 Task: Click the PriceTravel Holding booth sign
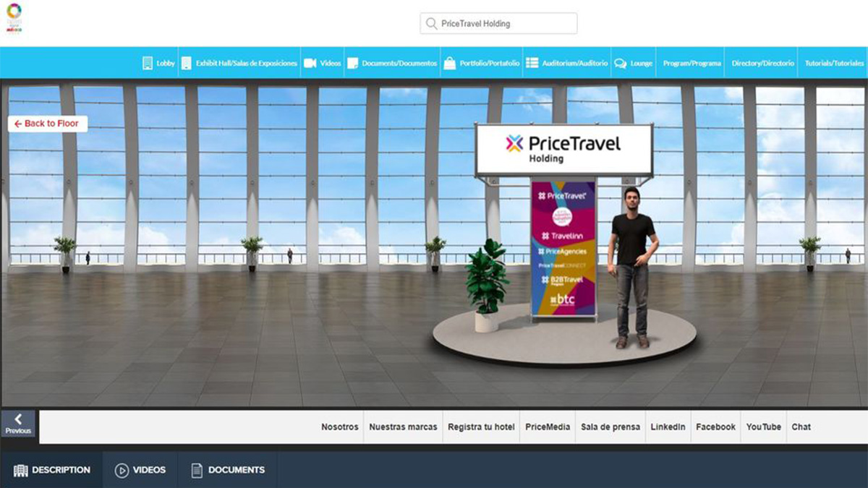(x=563, y=149)
